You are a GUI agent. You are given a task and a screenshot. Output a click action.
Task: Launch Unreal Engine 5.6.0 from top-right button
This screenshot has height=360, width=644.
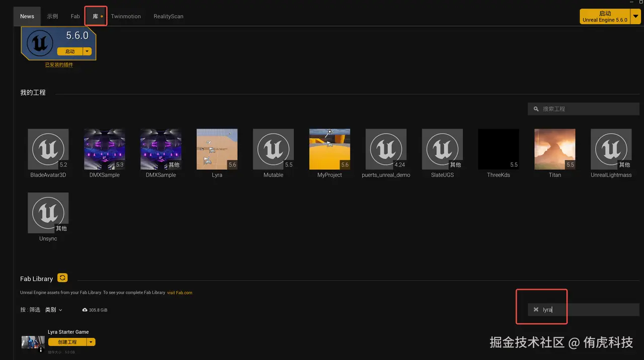[x=605, y=17]
